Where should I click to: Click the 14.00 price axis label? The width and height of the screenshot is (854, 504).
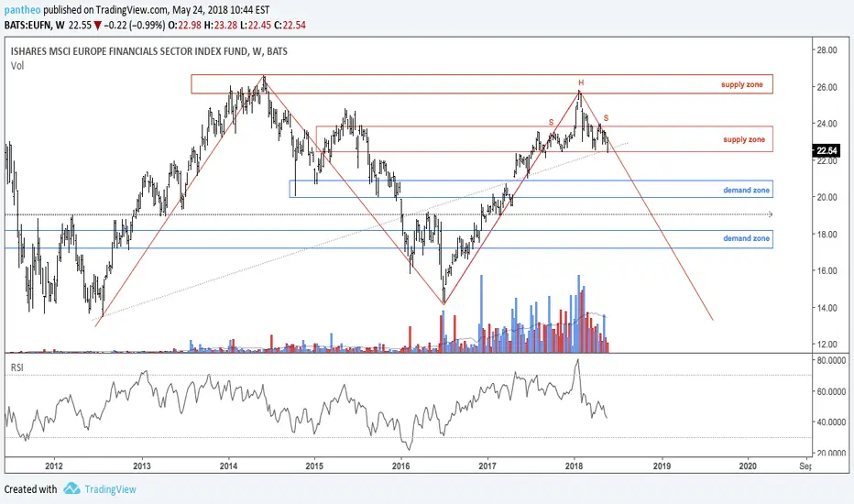(827, 308)
